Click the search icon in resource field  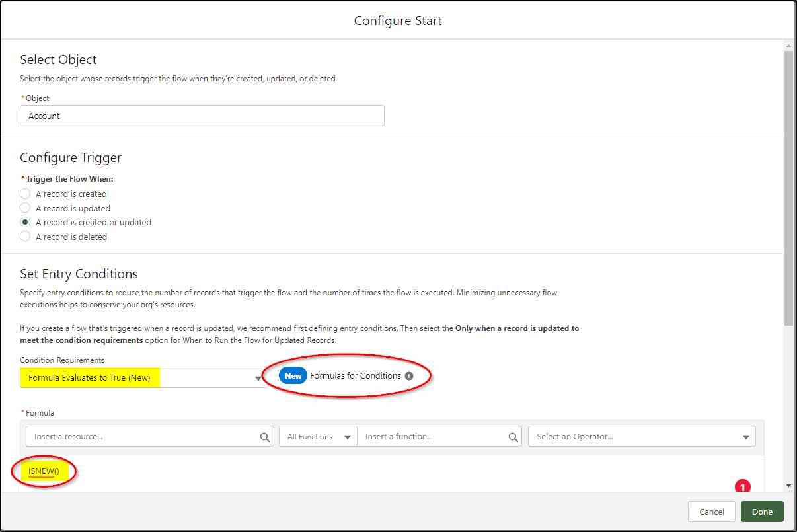264,437
